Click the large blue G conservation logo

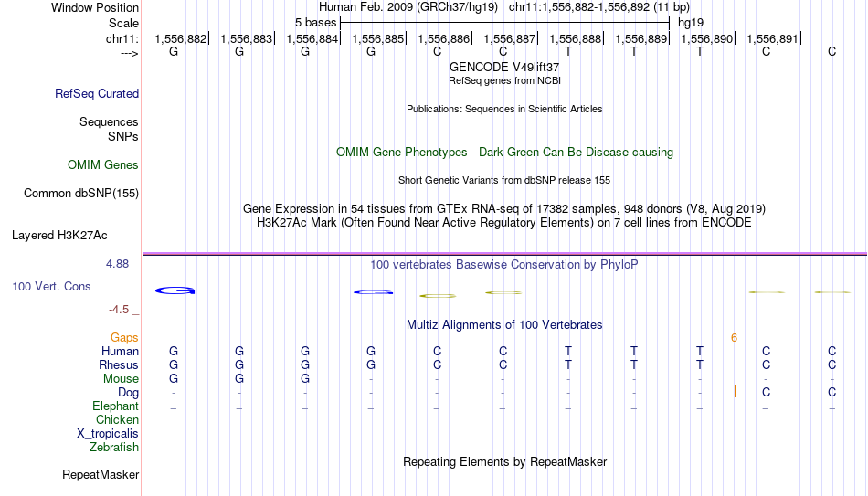tap(175, 290)
